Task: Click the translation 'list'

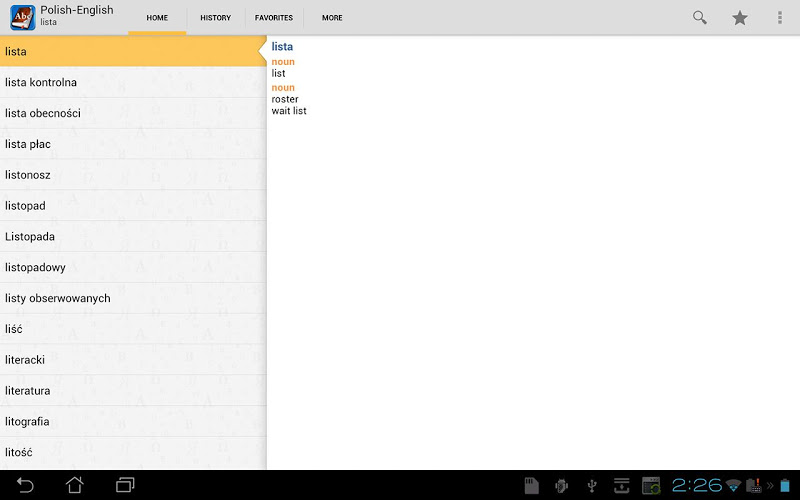Action: pyautogui.click(x=278, y=73)
